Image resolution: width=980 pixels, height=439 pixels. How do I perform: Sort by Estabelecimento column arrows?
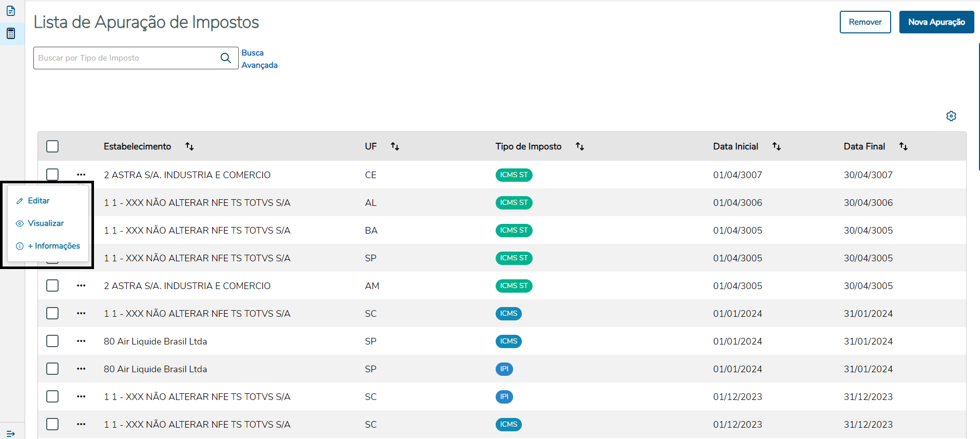pyautogui.click(x=190, y=146)
